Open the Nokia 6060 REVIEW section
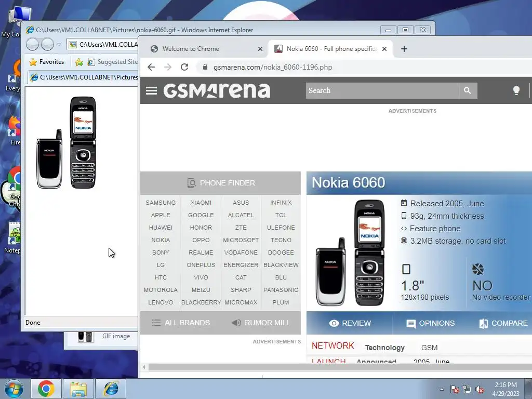532x399 pixels. click(350, 323)
